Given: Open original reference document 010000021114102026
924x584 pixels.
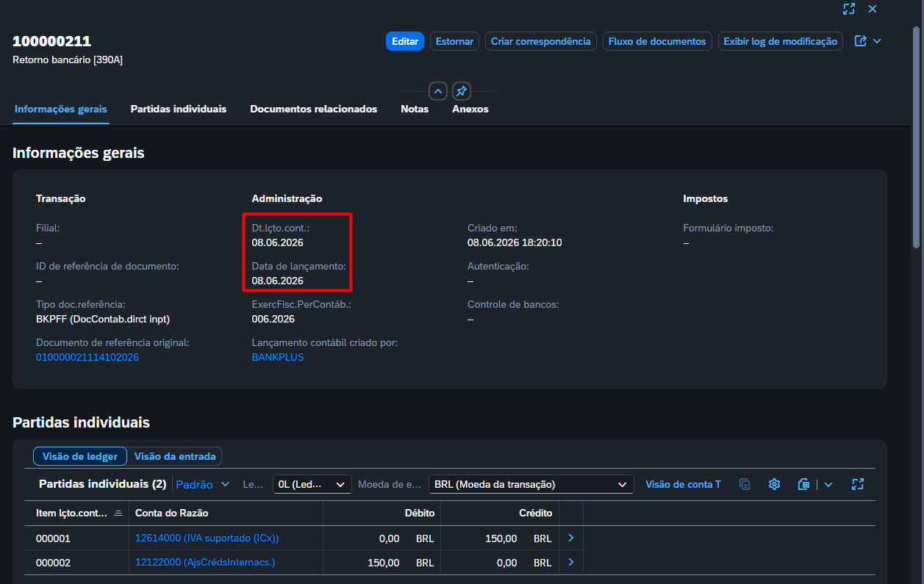Looking at the screenshot, I should point(87,357).
